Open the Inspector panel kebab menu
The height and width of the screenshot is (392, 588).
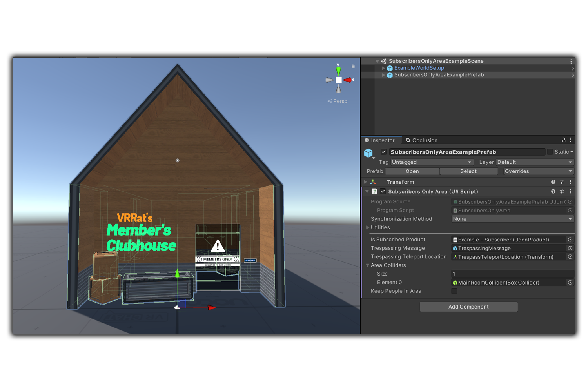(x=571, y=140)
